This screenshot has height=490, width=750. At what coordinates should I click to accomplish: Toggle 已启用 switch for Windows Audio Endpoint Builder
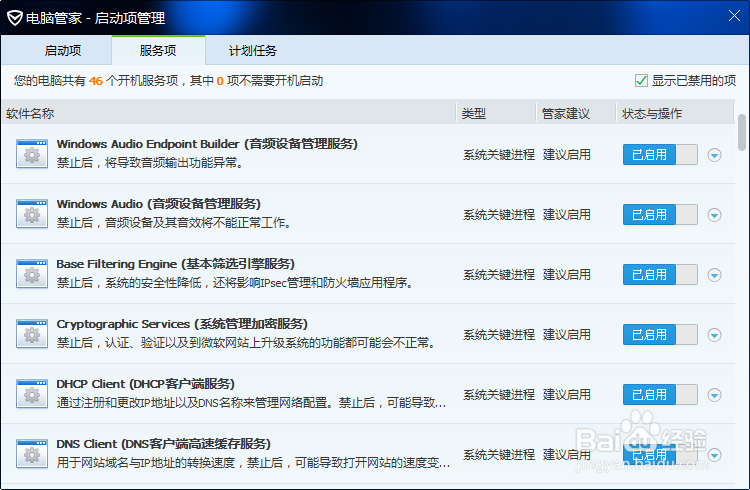tap(660, 155)
